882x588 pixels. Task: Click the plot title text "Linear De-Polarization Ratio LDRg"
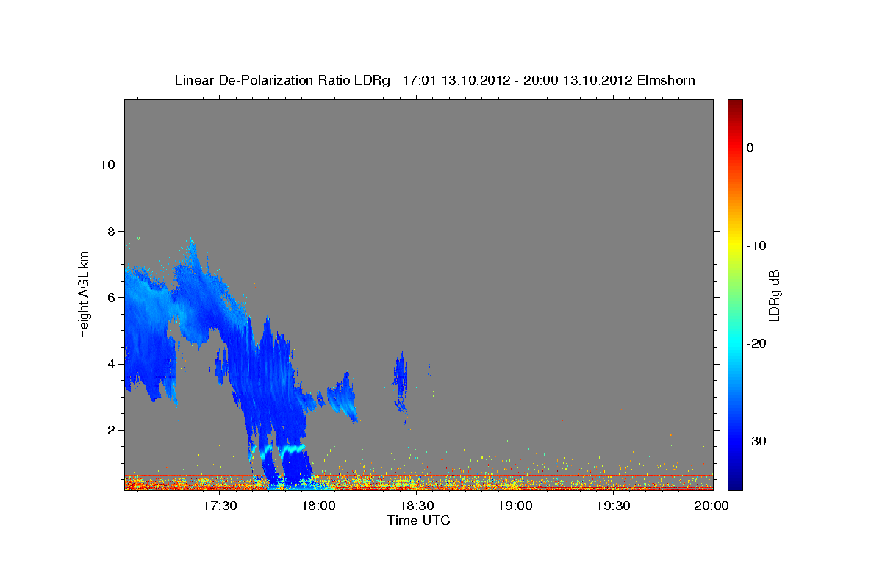tap(282, 80)
